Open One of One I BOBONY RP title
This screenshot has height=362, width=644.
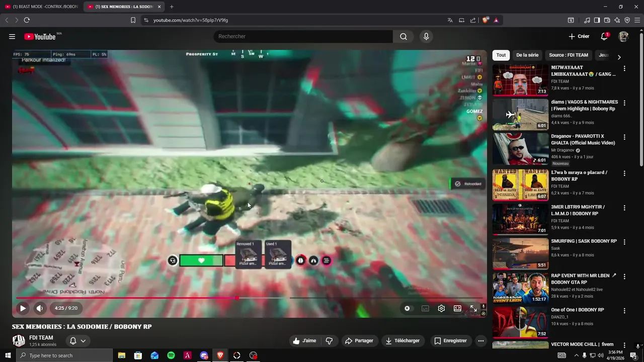coord(578,310)
